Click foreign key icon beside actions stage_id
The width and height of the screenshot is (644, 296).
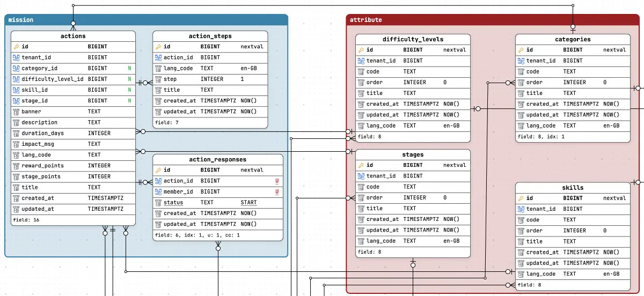tap(16, 100)
